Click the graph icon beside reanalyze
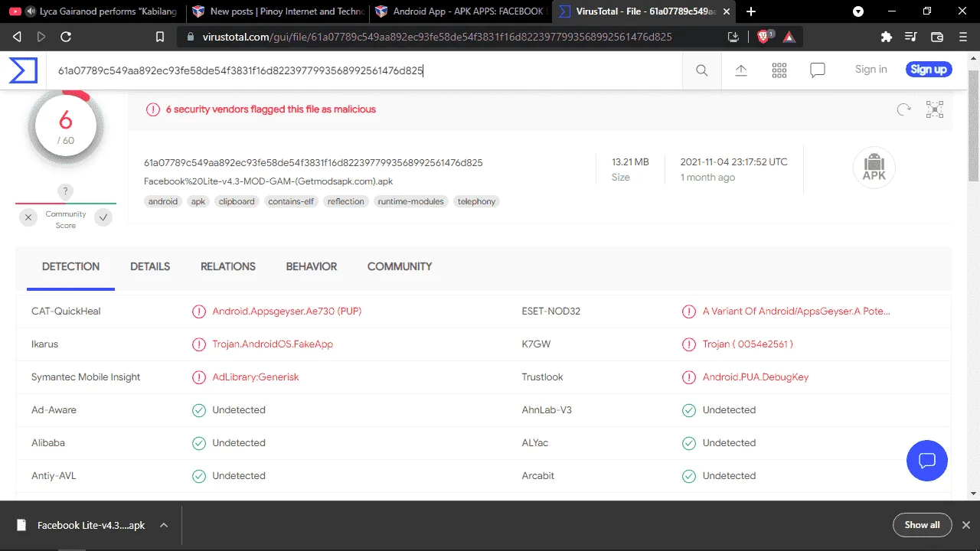This screenshot has width=980, height=551. (935, 109)
